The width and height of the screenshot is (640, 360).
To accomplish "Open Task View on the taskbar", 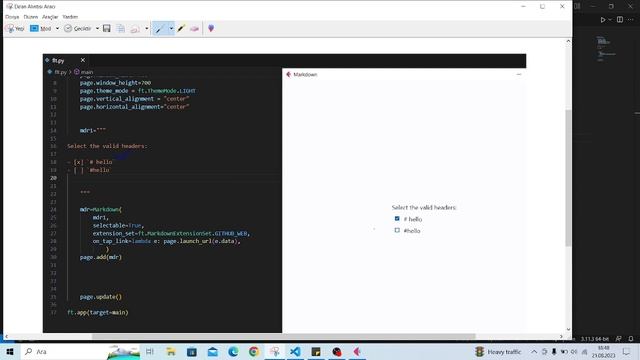I will (x=150, y=351).
